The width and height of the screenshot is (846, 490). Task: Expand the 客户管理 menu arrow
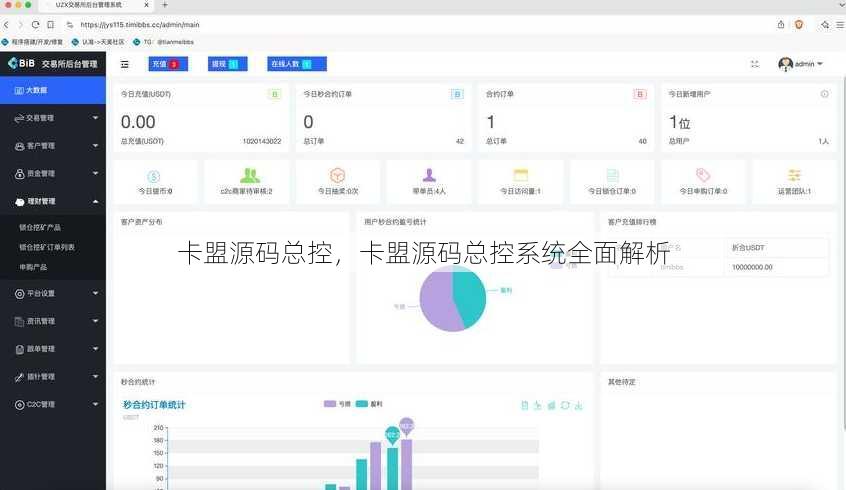(x=95, y=146)
